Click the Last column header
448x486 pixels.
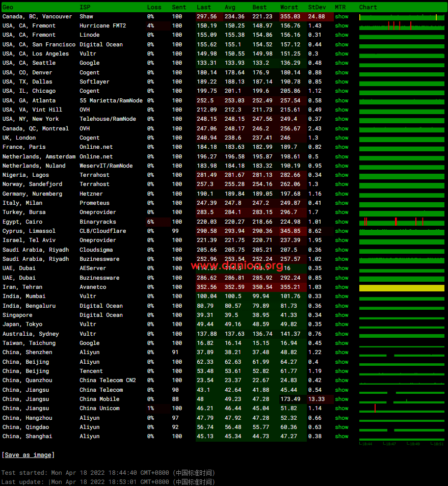coord(204,7)
